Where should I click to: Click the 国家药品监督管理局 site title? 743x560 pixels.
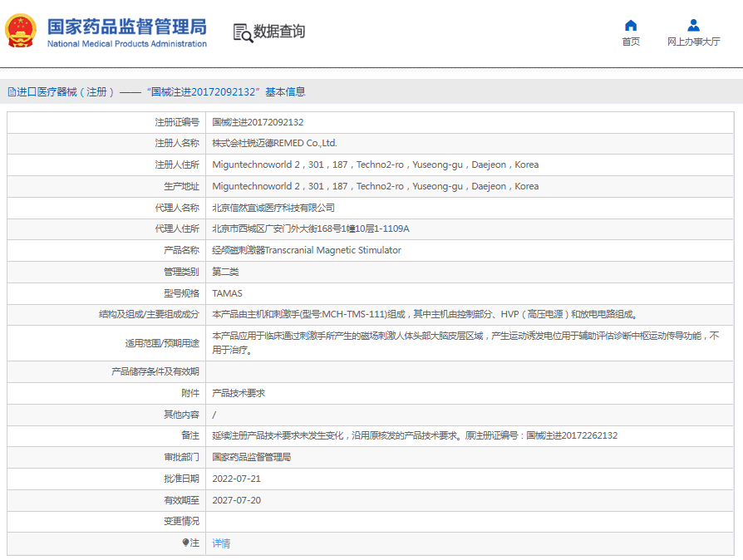pyautogui.click(x=126, y=26)
